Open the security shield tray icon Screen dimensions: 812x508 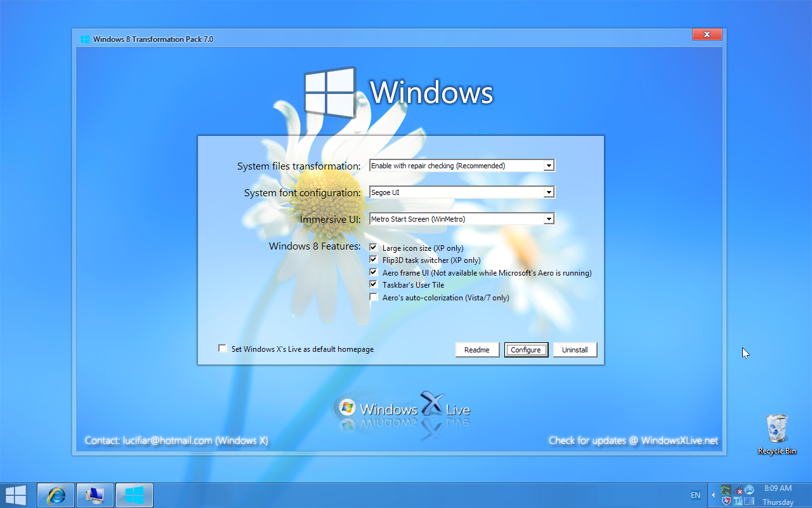click(726, 501)
